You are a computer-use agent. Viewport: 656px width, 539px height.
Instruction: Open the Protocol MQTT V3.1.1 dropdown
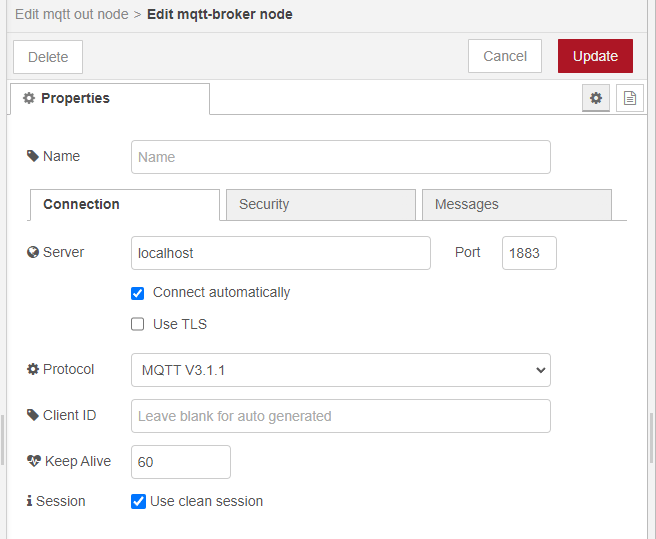point(340,370)
